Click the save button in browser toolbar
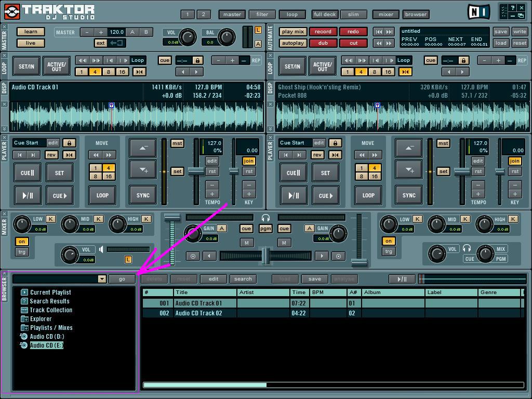Viewport: 532px width, 399px height. (x=314, y=279)
